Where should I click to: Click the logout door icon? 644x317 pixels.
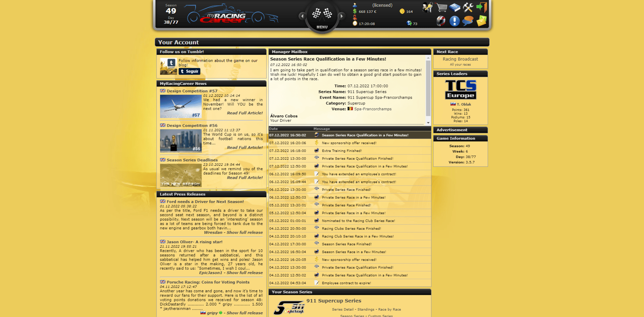(481, 7)
